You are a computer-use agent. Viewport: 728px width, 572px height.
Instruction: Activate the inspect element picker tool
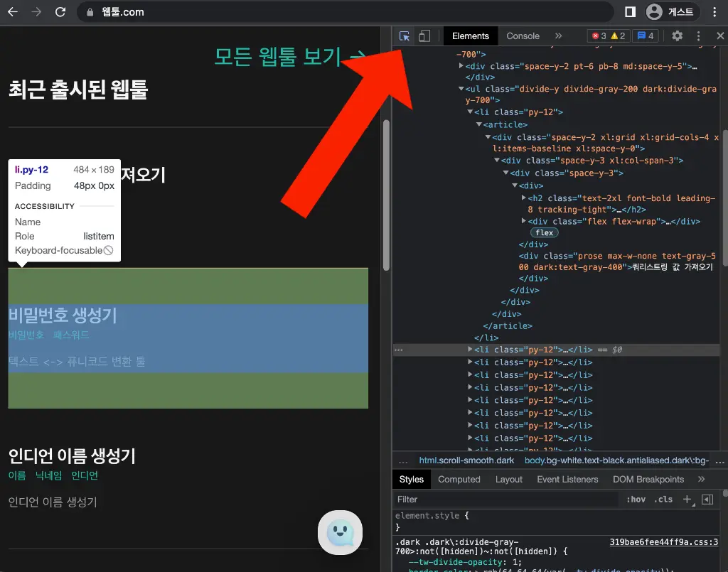(x=405, y=36)
